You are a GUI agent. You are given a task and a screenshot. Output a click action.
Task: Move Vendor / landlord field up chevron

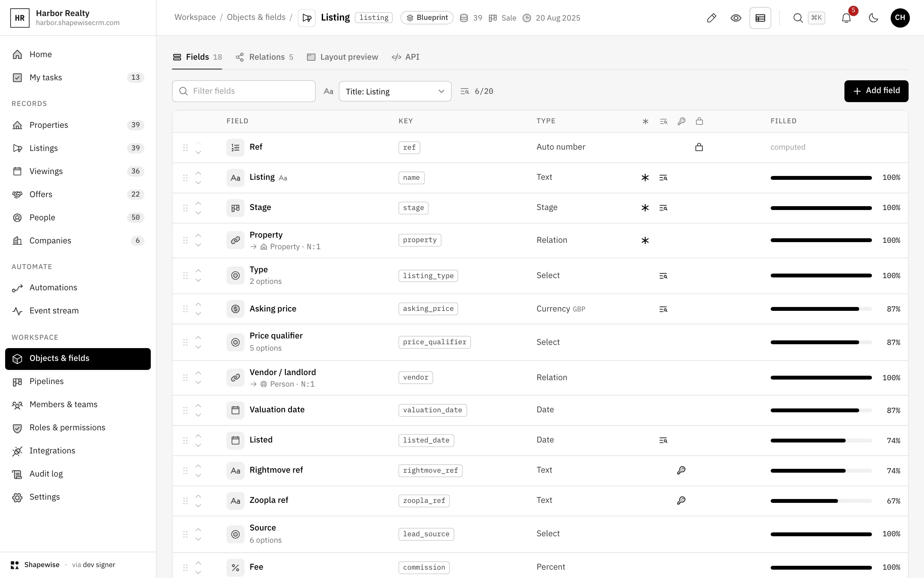click(198, 373)
